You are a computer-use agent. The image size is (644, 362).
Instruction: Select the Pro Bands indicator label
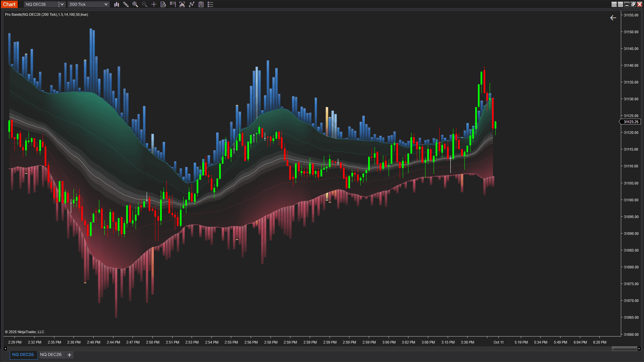coord(47,15)
